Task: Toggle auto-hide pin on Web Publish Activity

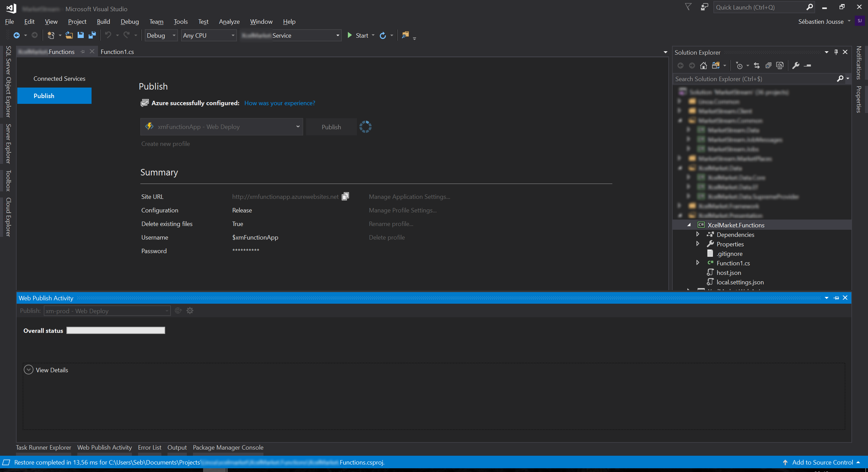Action: pyautogui.click(x=836, y=298)
